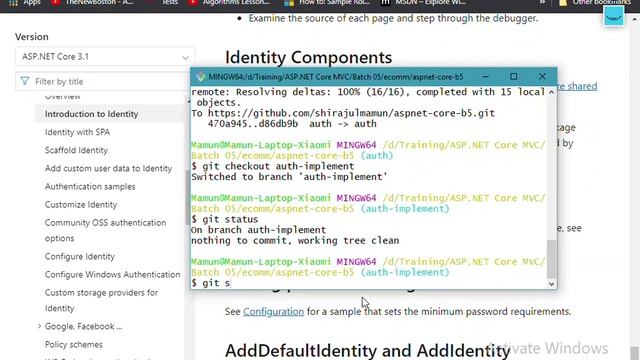
Task: Open Other bookmarks folder
Action: (595, 2)
